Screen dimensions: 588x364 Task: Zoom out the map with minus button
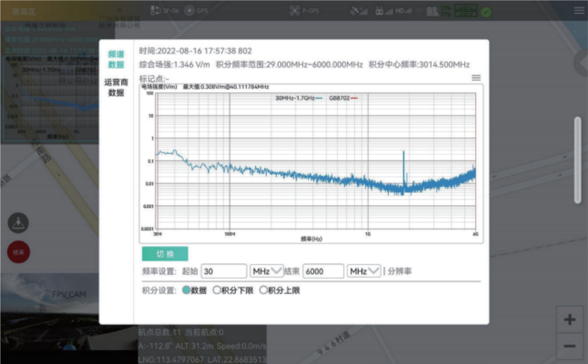[569, 346]
